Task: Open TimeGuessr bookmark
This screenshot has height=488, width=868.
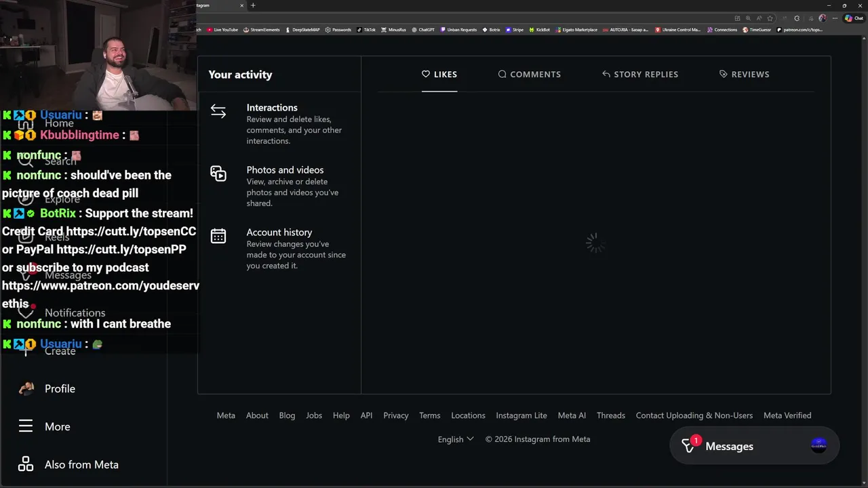Action: pos(757,30)
